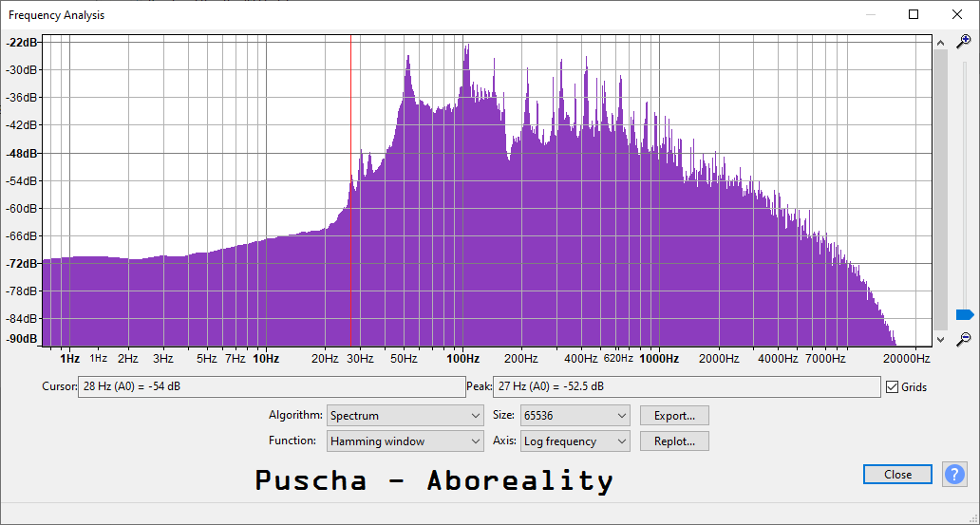Viewport: 980px width, 525px height.
Task: Open the Size dropdown showing 65536
Action: (x=575, y=416)
